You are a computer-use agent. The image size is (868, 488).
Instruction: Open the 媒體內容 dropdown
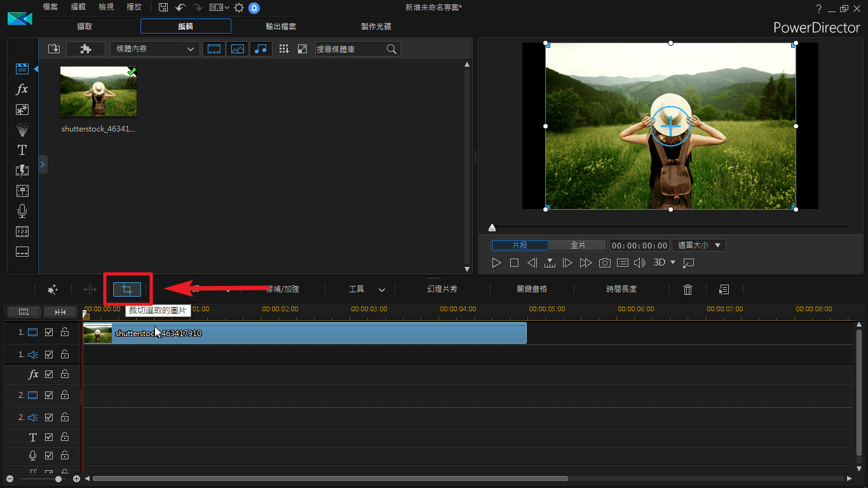(x=155, y=49)
